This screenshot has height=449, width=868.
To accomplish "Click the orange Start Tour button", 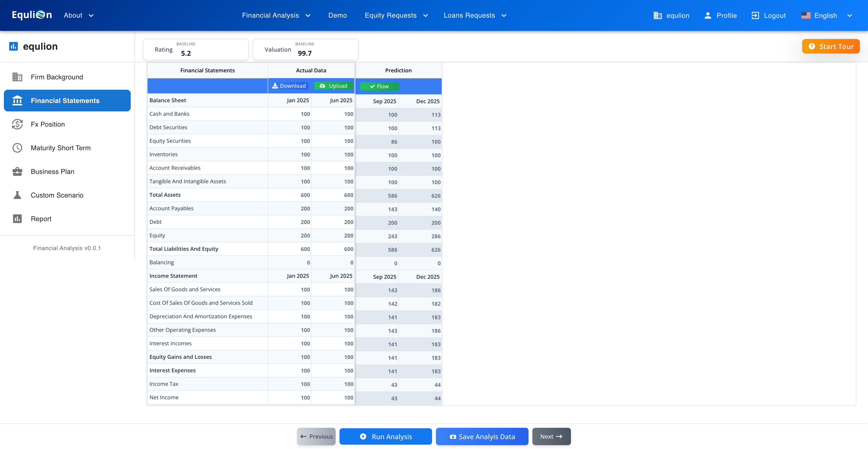I will [x=831, y=47].
